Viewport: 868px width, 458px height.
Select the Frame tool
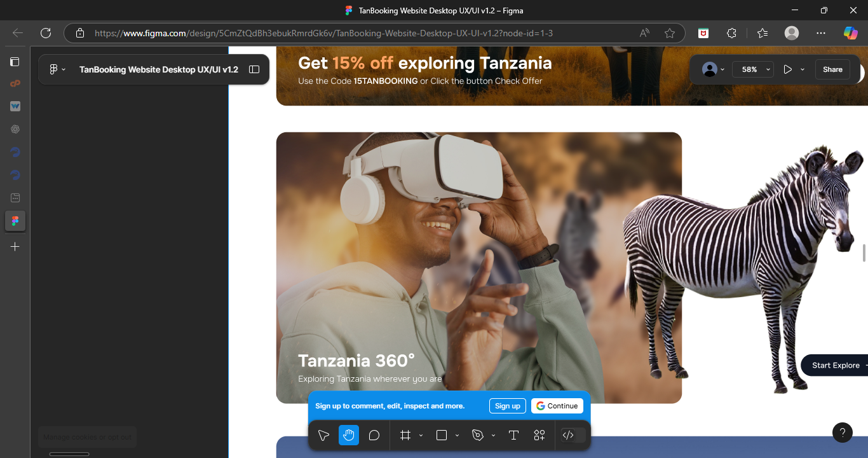405,435
